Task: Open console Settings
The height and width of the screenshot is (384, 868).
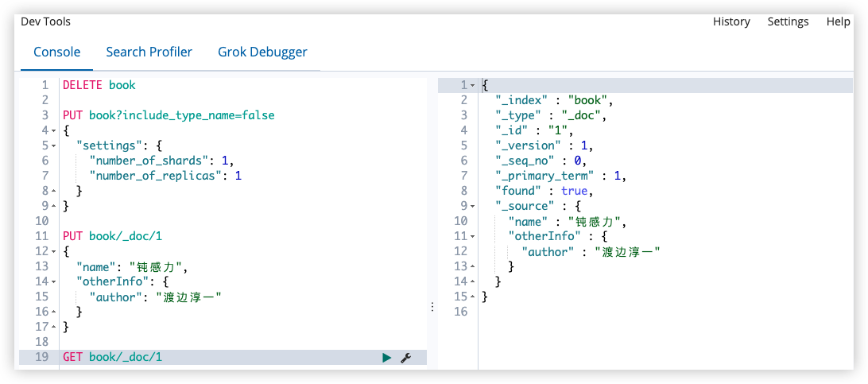Action: pyautogui.click(x=788, y=21)
